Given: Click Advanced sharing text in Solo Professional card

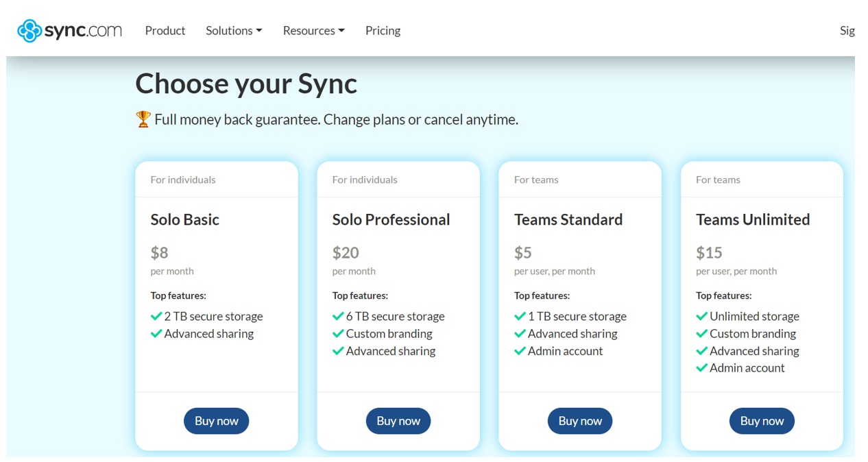Looking at the screenshot, I should pyautogui.click(x=391, y=351).
